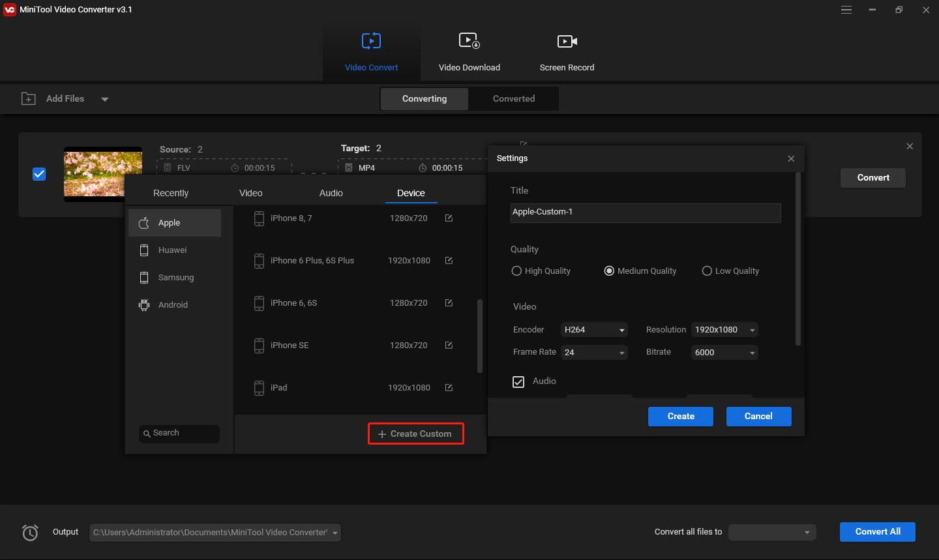Edit the iPhone SE preset
Image resolution: width=939 pixels, height=560 pixels.
pos(449,345)
